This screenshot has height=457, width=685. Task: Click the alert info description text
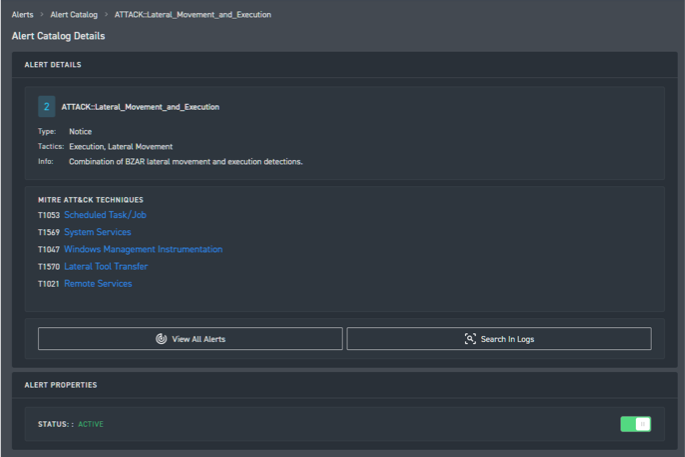tap(185, 161)
